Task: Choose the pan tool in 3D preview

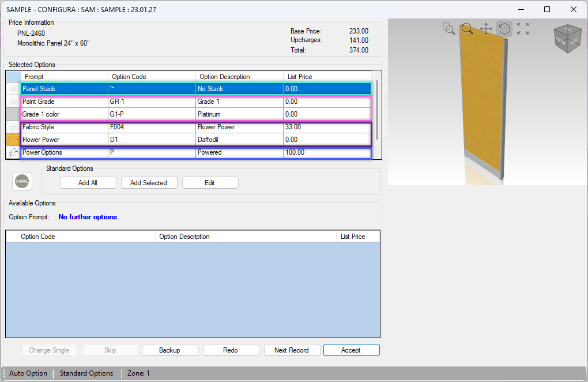Action: [486, 29]
